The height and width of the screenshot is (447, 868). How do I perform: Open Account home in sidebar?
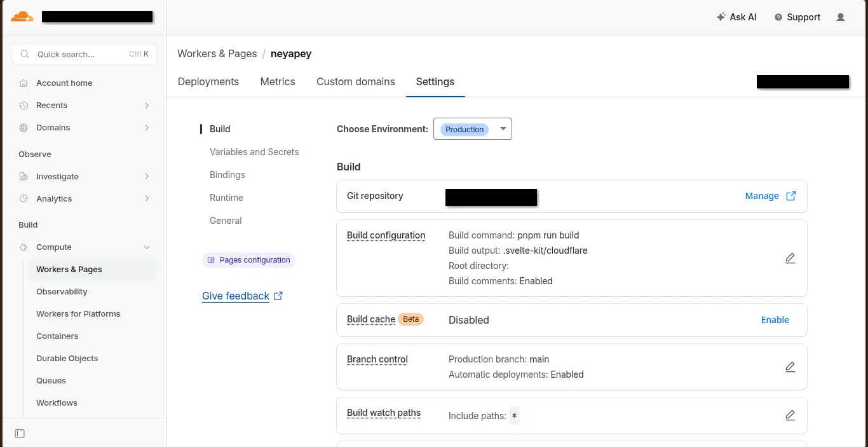(64, 83)
